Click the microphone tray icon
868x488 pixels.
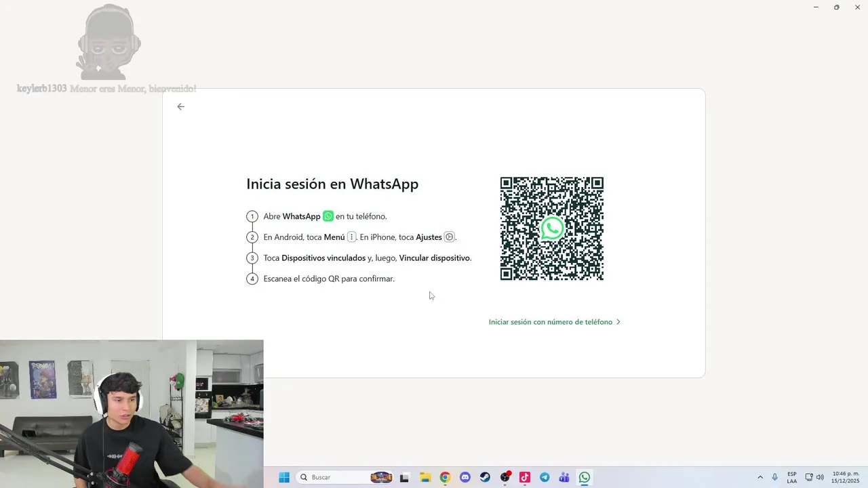tap(775, 477)
